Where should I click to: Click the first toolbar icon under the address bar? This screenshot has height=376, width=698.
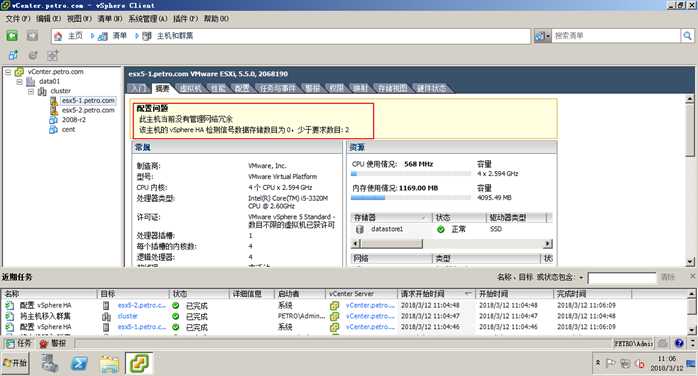13,55
